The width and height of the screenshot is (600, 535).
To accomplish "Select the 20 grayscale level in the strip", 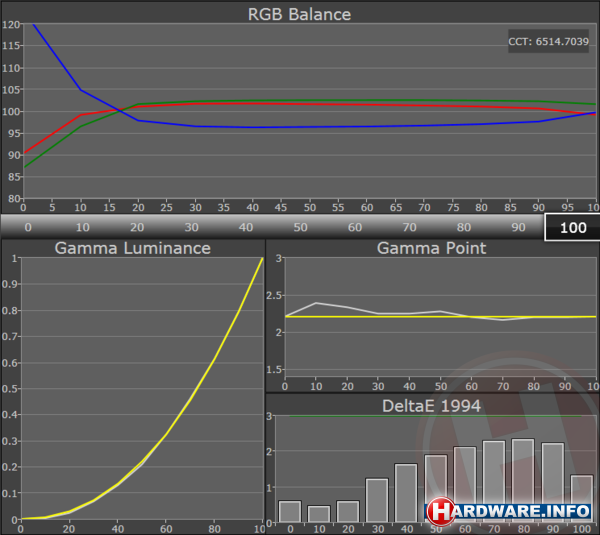I will point(137,227).
